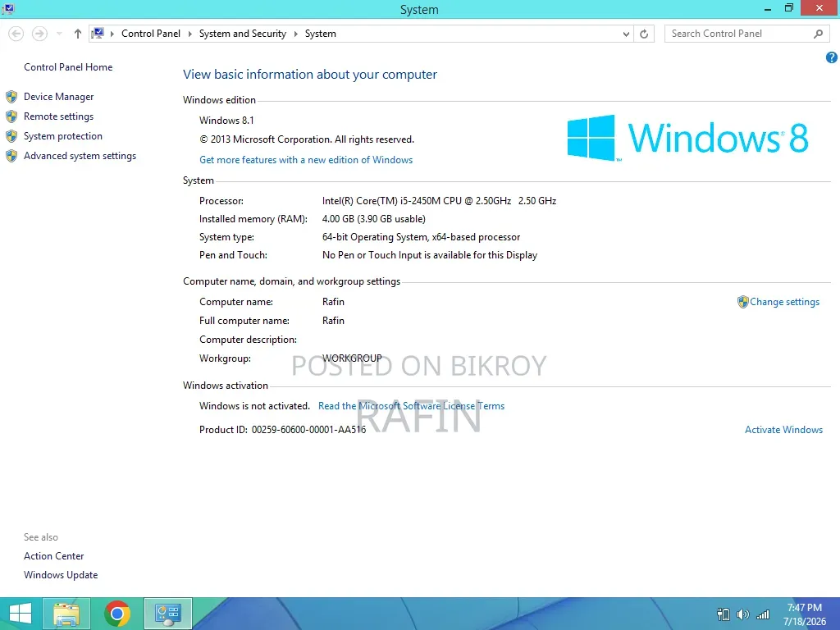The width and height of the screenshot is (840, 630).
Task: Click Activate Windows link
Action: point(783,430)
